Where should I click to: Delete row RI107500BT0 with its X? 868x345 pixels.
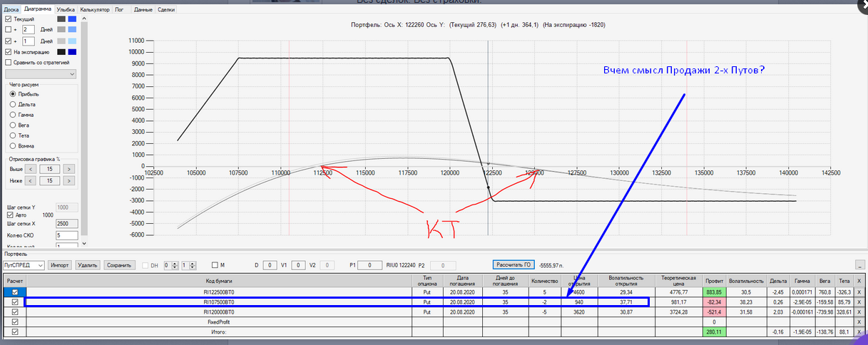coord(859,302)
